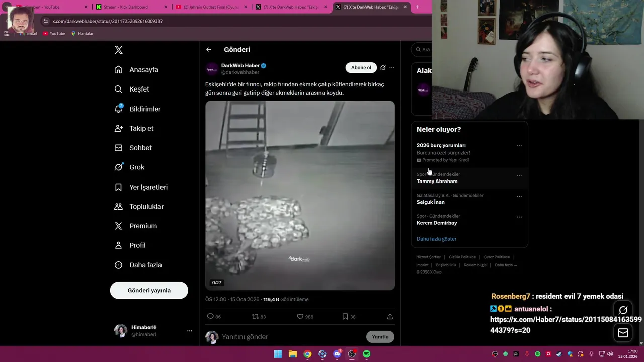Viewport: 644px width, 362px height.
Task: Click Yanıtla reply button
Action: tap(380, 337)
